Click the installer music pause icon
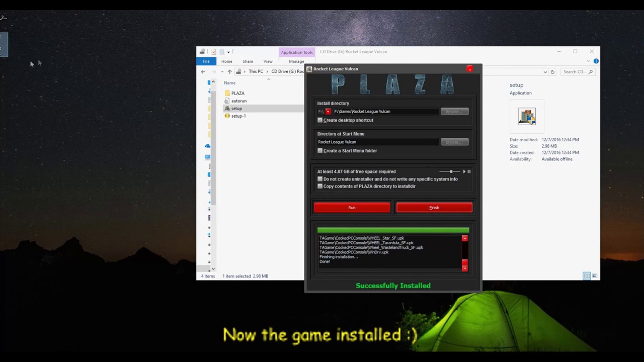This screenshot has height=362, width=644. tap(469, 171)
